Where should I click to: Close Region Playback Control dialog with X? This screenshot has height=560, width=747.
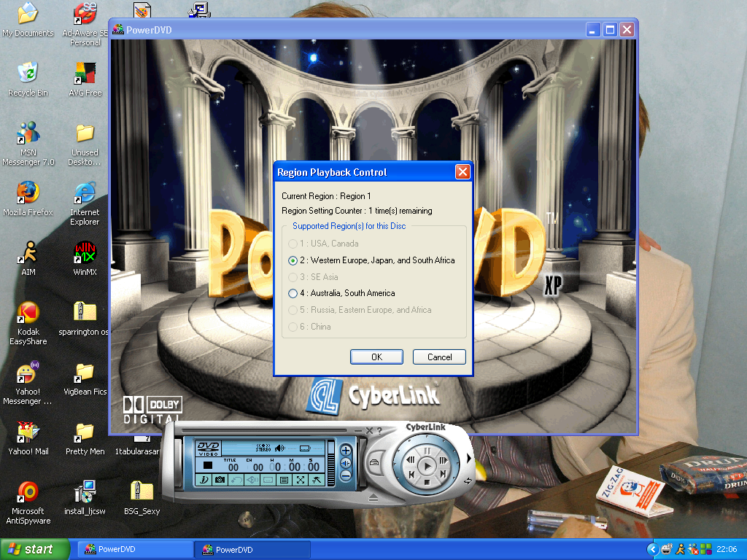pyautogui.click(x=462, y=172)
